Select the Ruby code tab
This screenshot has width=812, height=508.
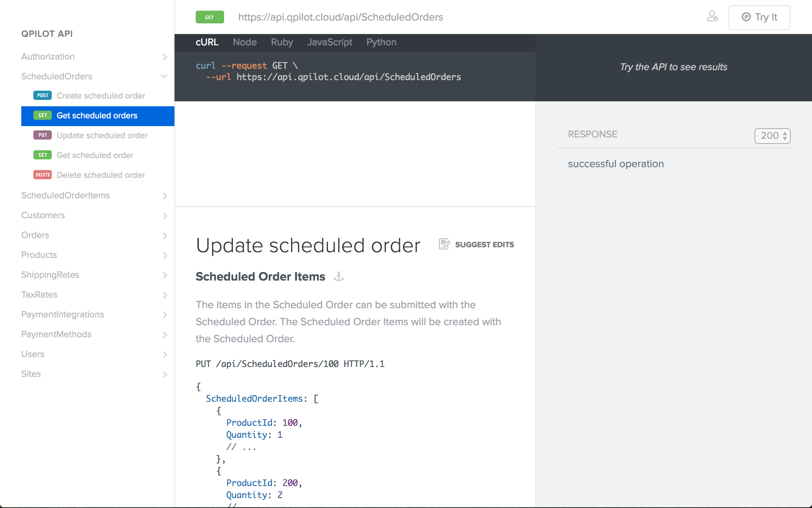pyautogui.click(x=282, y=42)
